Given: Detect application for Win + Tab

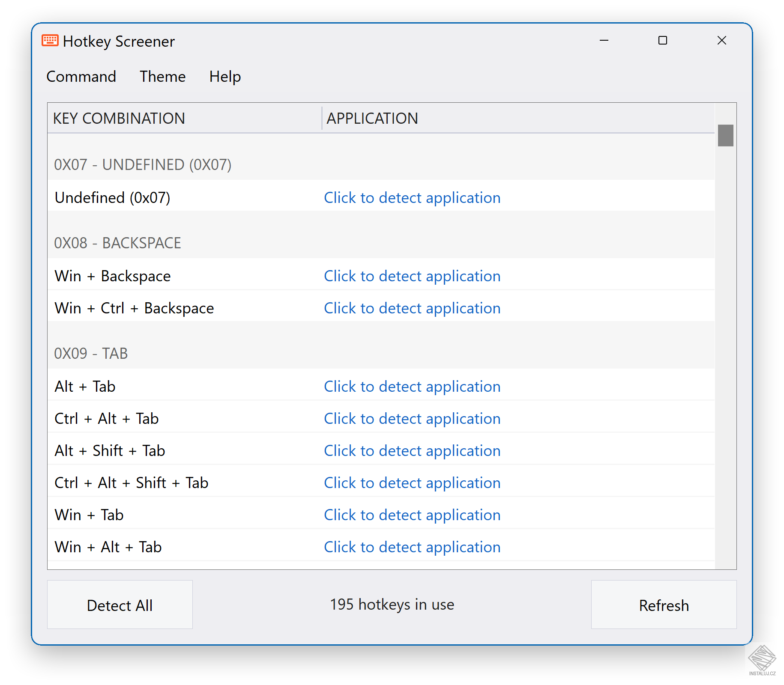Looking at the screenshot, I should click(x=412, y=515).
